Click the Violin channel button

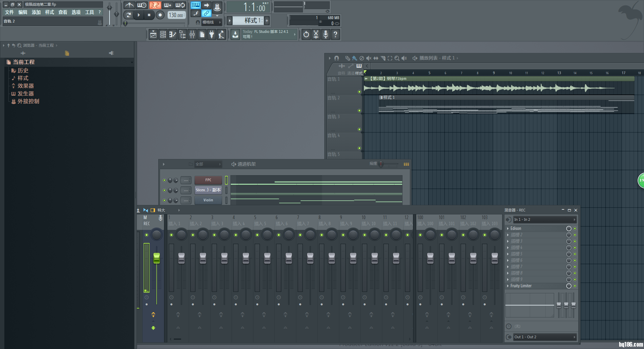pyautogui.click(x=208, y=200)
